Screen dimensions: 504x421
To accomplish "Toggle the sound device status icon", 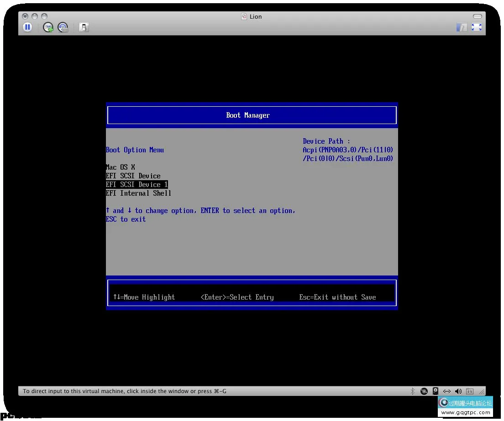I will coord(458,391).
